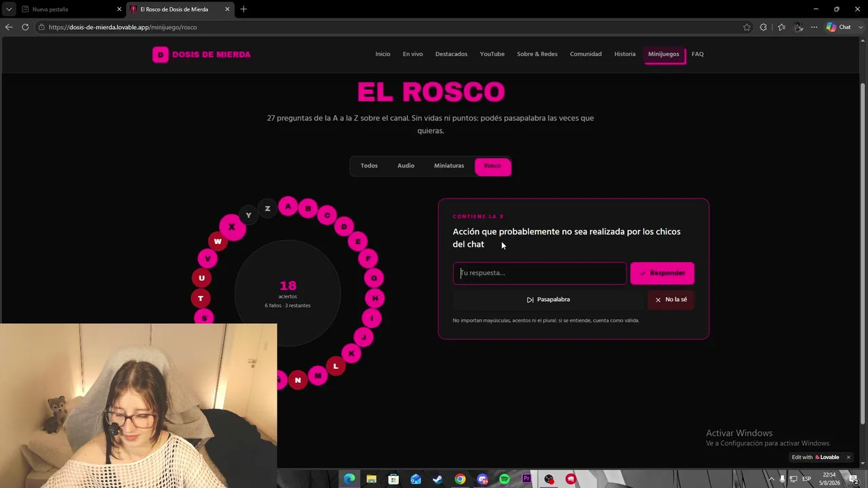Viewport: 868px width, 488px height.
Task: Select the Rosco minigame filter
Action: [493, 166]
